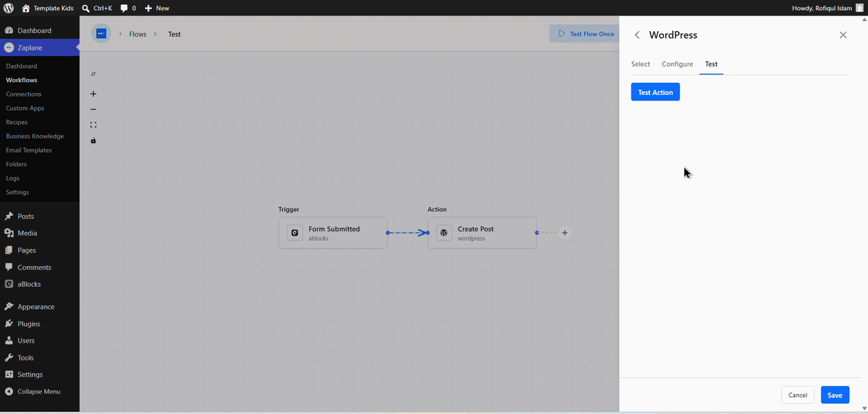
Task: Open Folders submenu
Action: tap(16, 164)
